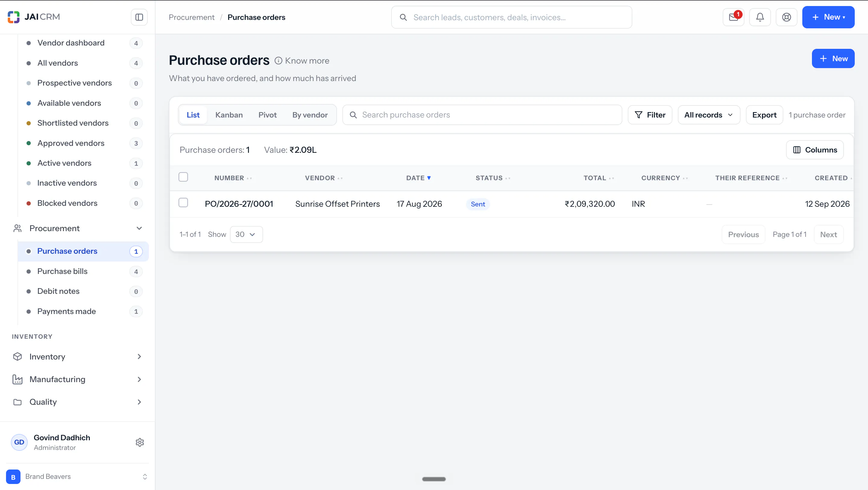Screen dimensions: 868x490
Task: Switch to the By vendor tab
Action: coord(310,115)
